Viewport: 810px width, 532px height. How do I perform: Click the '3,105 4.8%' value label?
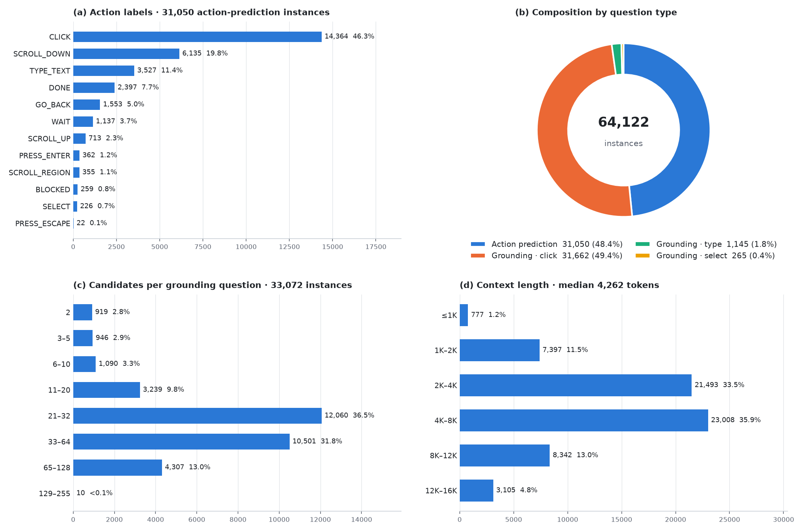pyautogui.click(x=516, y=490)
